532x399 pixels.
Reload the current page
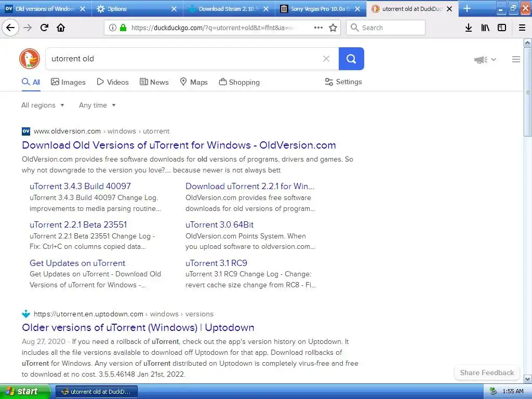pyautogui.click(x=44, y=28)
